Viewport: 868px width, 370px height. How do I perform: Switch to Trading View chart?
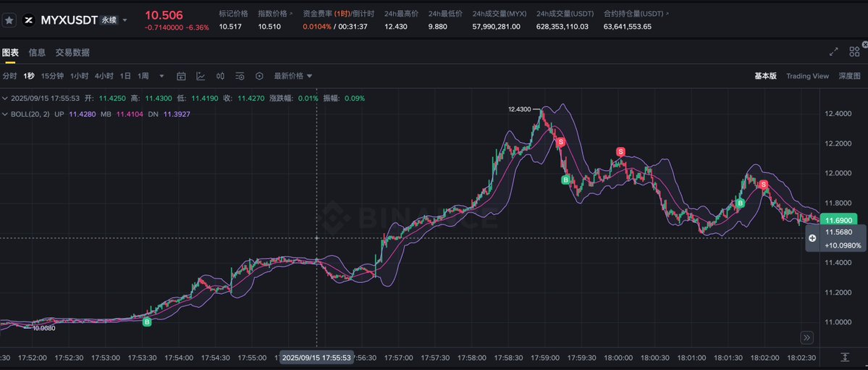click(808, 76)
